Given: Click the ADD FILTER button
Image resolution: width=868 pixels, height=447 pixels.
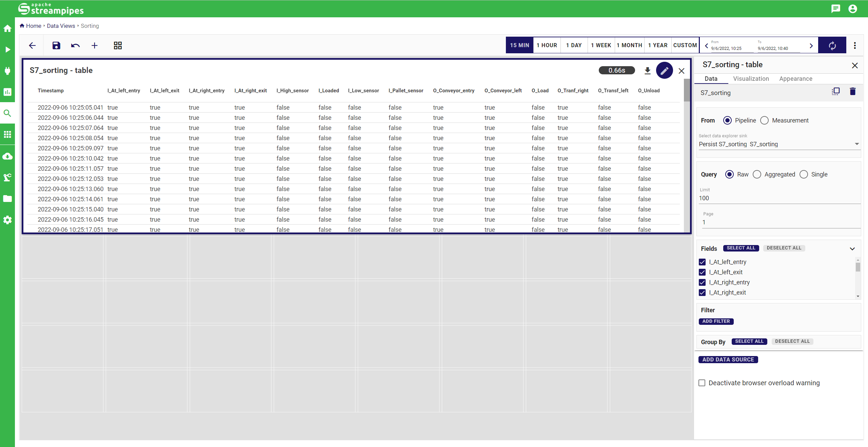Looking at the screenshot, I should click(716, 321).
